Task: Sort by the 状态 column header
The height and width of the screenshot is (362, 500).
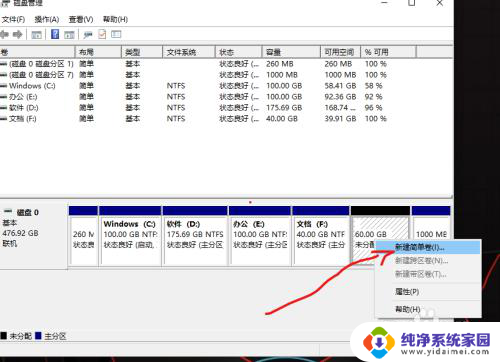Action: point(239,52)
